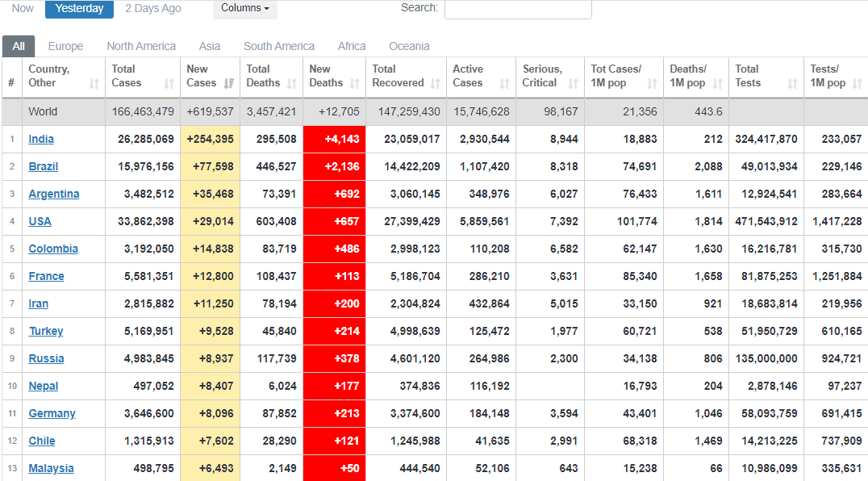Open the Columns dropdown

pos(245,8)
